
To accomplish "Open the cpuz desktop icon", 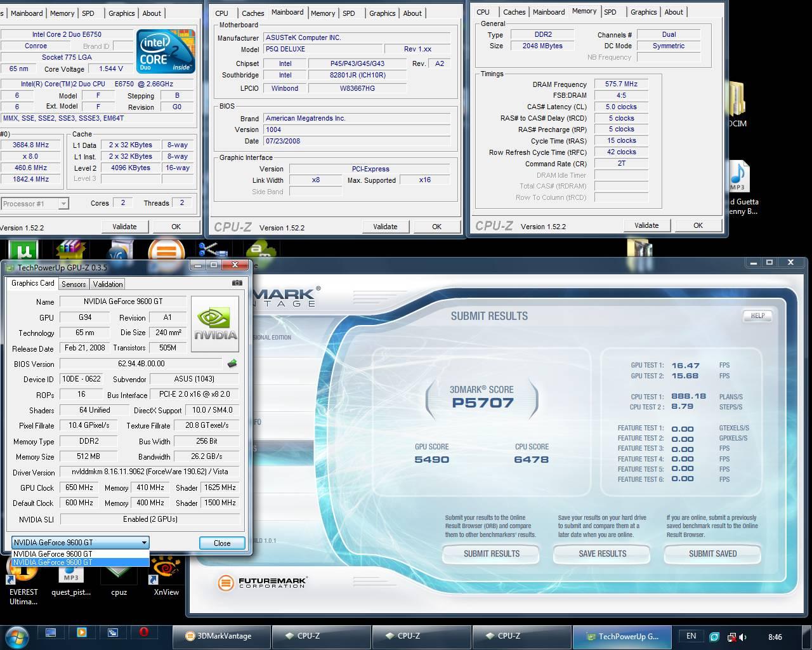I will [119, 581].
